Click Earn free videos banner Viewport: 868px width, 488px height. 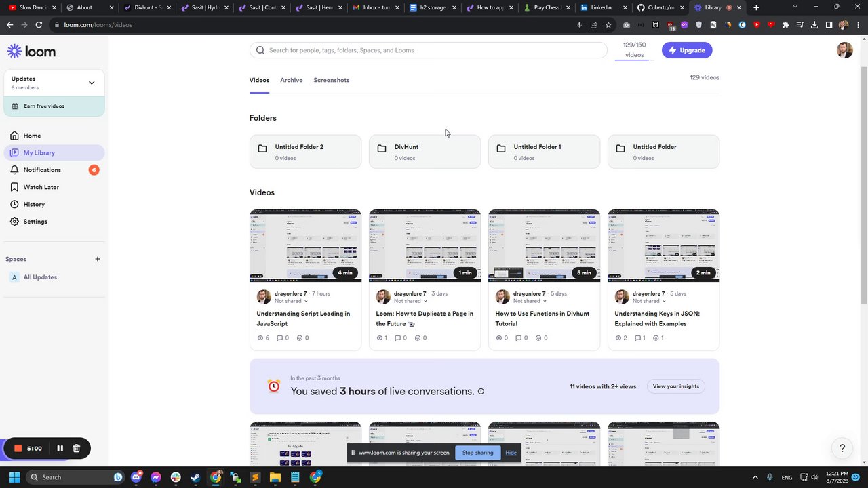pyautogui.click(x=54, y=106)
